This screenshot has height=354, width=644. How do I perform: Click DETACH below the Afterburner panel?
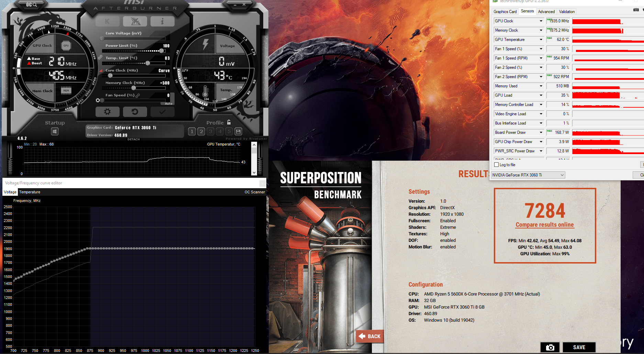pyautogui.click(x=134, y=140)
